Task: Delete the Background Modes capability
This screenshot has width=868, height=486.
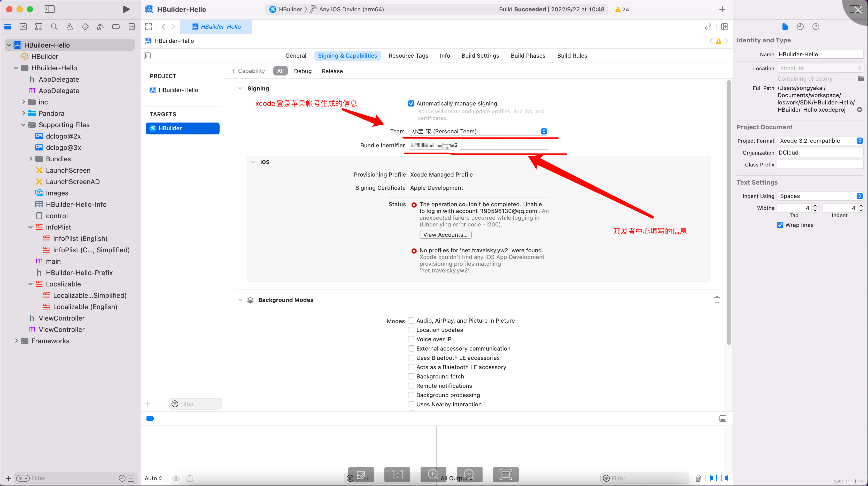Action: [x=717, y=300]
